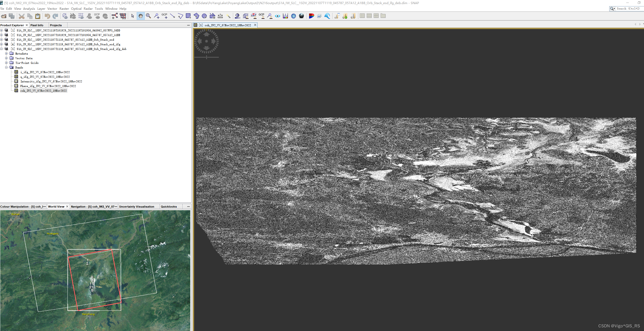Viewport: 644px width, 331px height.
Task: Click the Search input field
Action: [628, 9]
